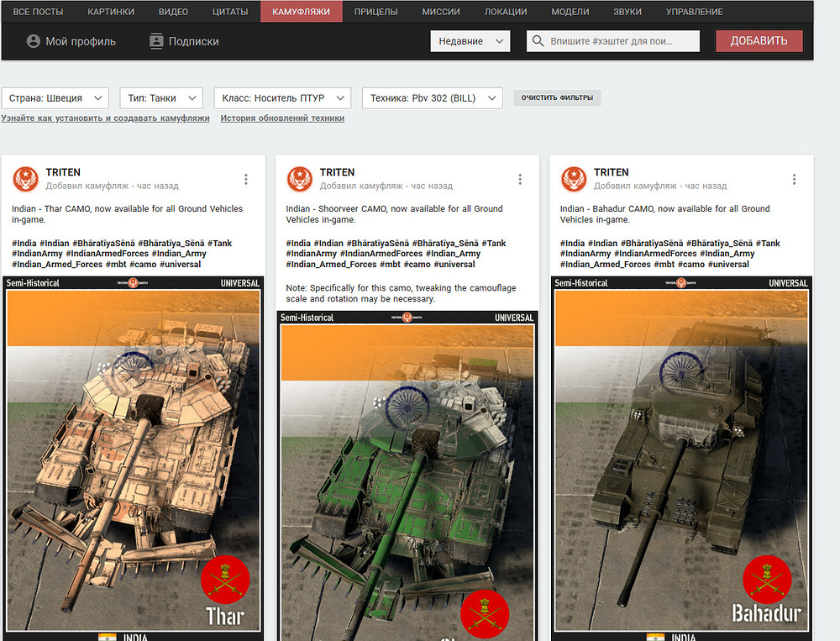Viewport: 840px width, 641px height.
Task: Switch to the КАРТИНКИ tab
Action: tap(111, 12)
